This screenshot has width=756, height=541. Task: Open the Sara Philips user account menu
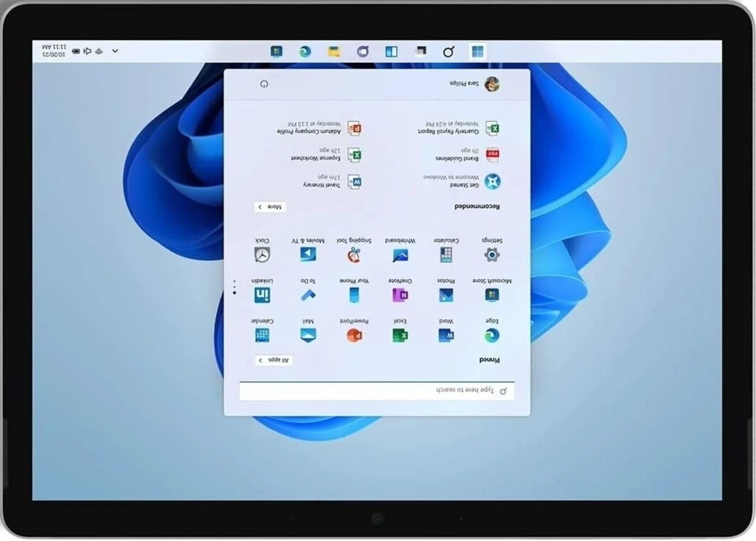coord(475,84)
